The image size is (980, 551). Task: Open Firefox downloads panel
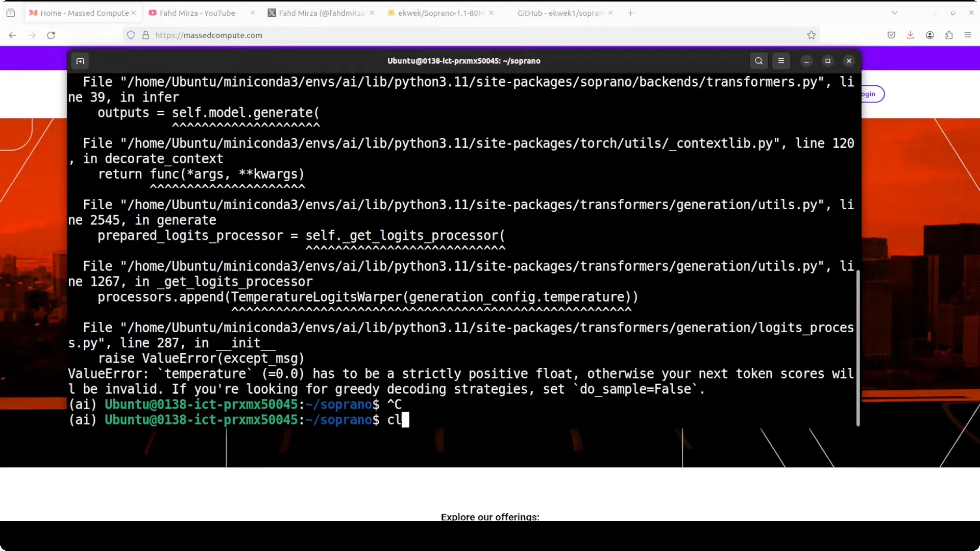click(x=910, y=35)
